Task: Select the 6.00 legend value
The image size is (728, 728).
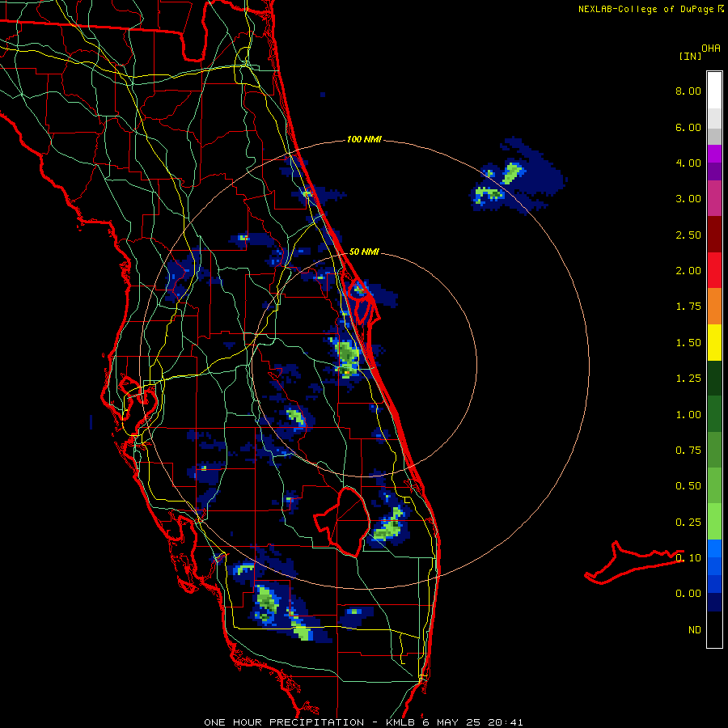Action: [x=688, y=127]
